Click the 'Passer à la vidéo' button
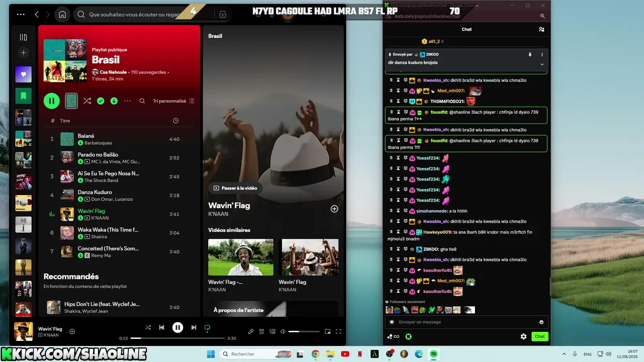Image resolution: width=644 pixels, height=362 pixels. [235, 188]
